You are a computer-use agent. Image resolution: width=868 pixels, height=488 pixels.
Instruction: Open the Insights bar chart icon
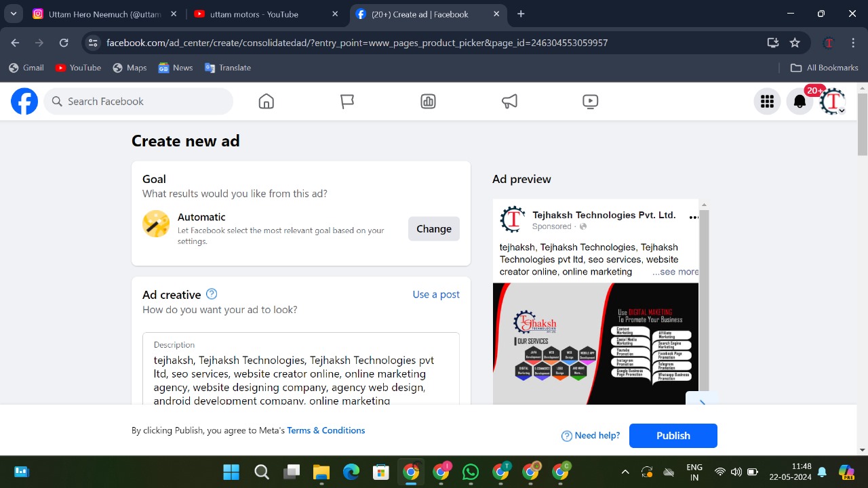point(428,102)
